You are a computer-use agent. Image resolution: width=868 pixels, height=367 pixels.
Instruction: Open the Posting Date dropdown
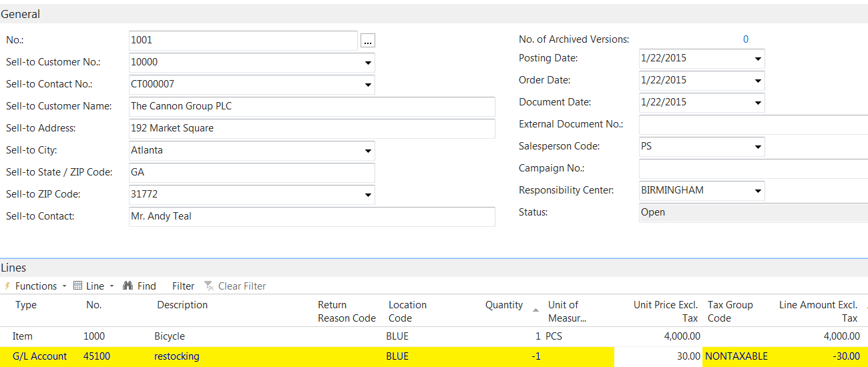(x=758, y=59)
